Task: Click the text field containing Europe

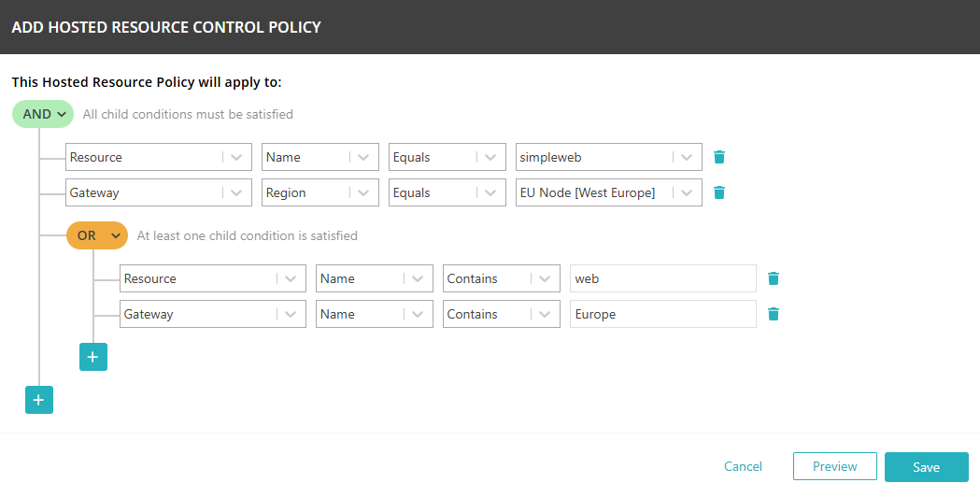Action: (x=662, y=314)
